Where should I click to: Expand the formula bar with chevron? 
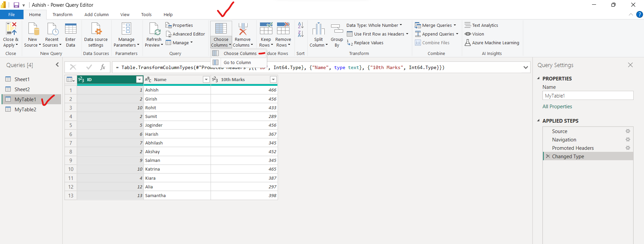(x=525, y=67)
